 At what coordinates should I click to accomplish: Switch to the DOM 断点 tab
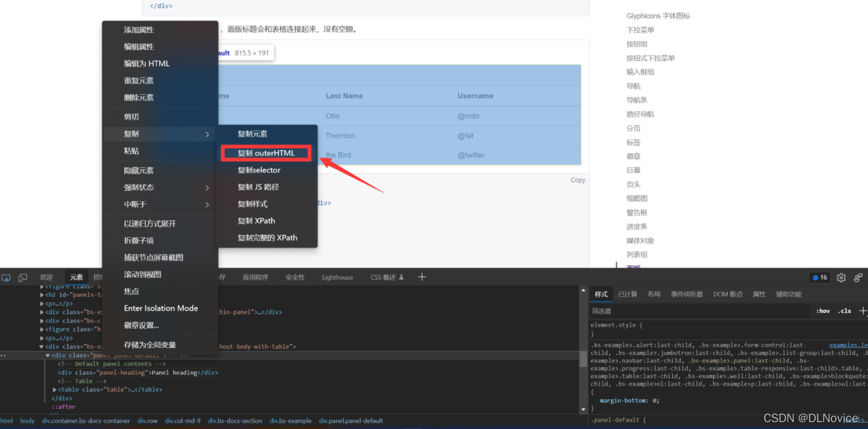(x=728, y=294)
